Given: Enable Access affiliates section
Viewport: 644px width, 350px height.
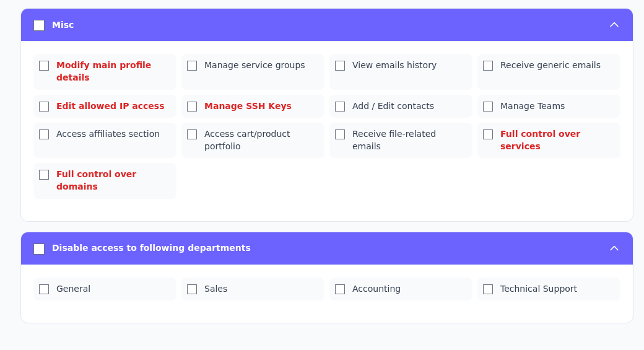Looking at the screenshot, I should pos(44,134).
